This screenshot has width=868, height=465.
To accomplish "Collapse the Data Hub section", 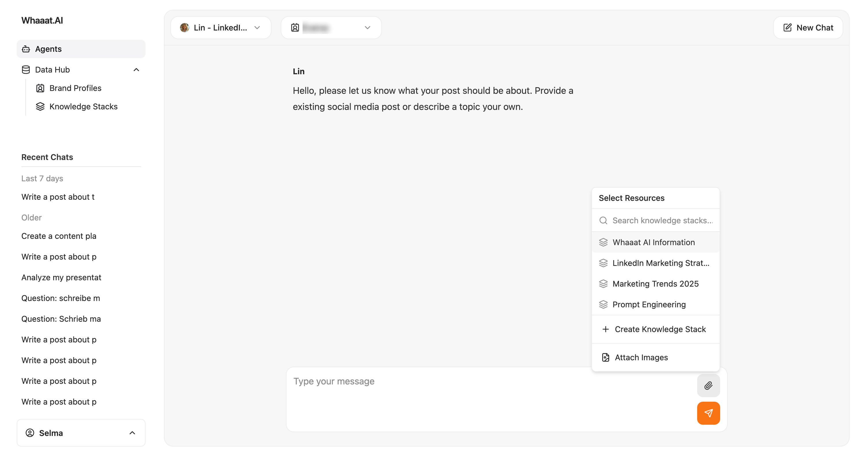I will click(x=136, y=70).
